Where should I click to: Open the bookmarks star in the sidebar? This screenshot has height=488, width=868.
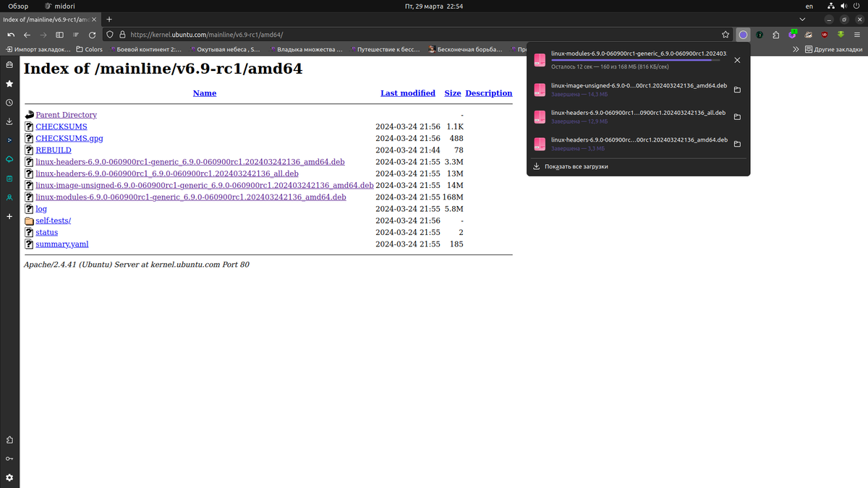[x=9, y=84]
